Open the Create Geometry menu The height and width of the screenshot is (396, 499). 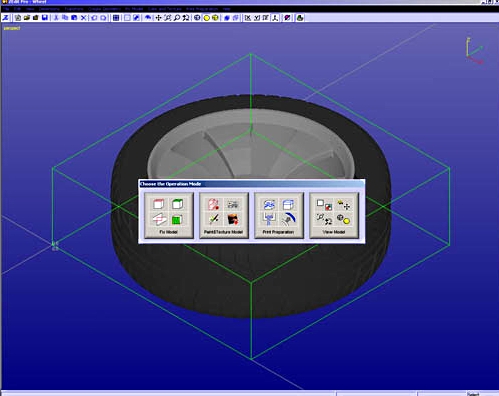click(x=104, y=9)
